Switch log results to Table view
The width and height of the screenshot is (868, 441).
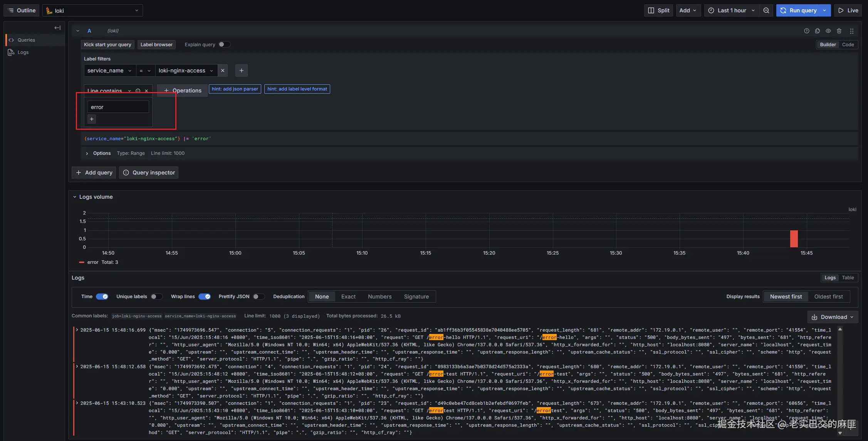[848, 277]
